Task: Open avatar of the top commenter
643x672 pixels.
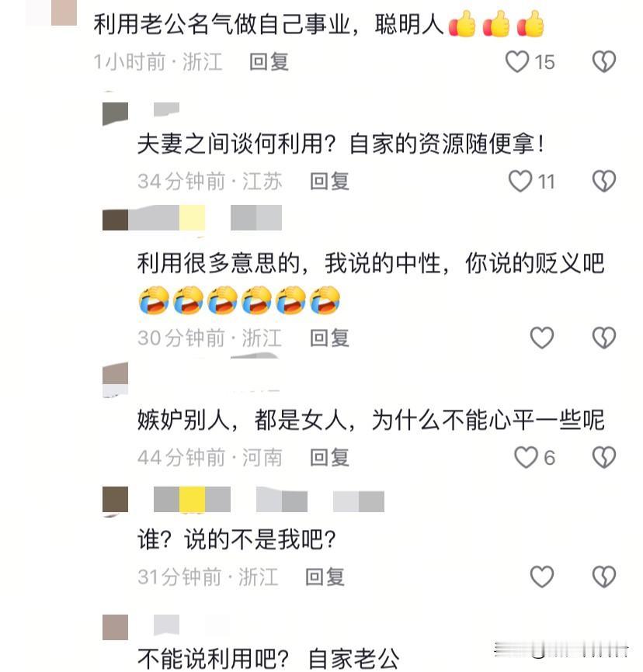Action: pos(64,13)
